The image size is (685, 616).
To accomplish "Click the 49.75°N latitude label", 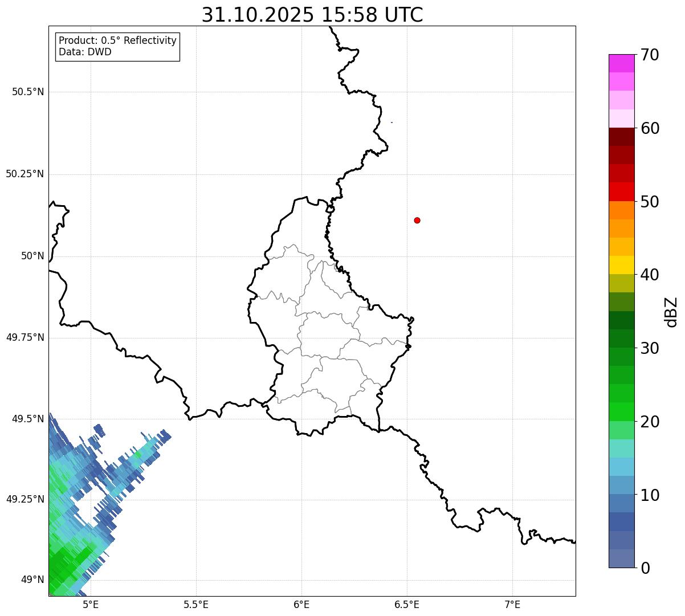I will 25,337.
